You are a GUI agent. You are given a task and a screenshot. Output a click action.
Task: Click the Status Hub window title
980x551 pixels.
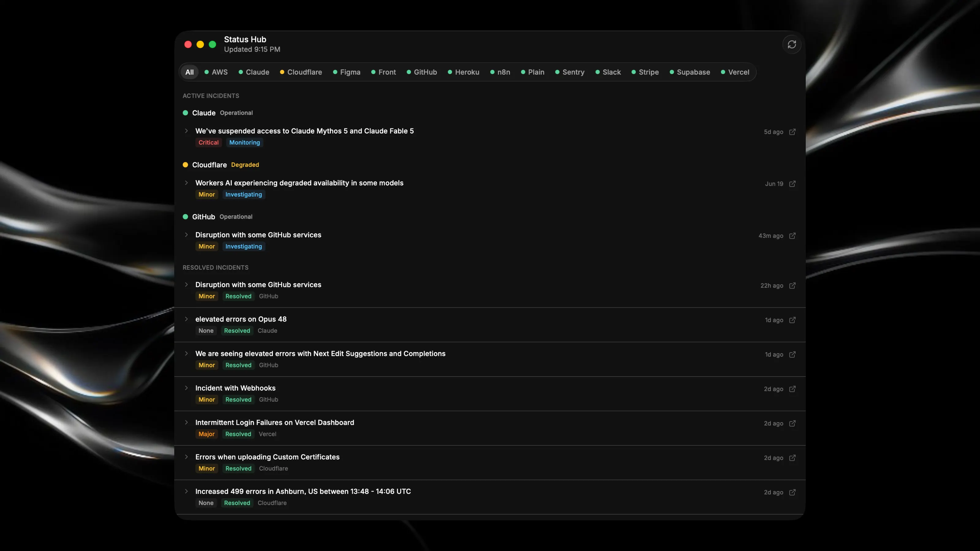point(245,39)
